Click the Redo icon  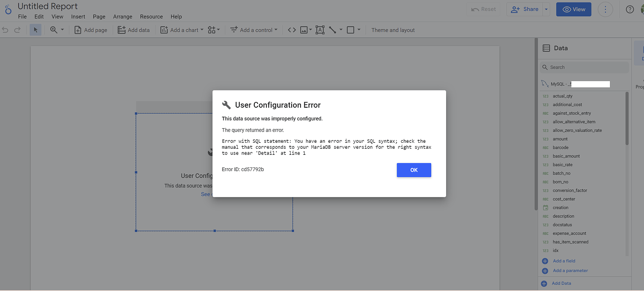coord(17,29)
